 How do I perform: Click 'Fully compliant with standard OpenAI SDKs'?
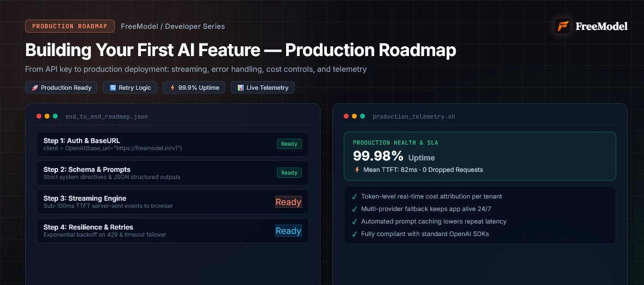425,234
